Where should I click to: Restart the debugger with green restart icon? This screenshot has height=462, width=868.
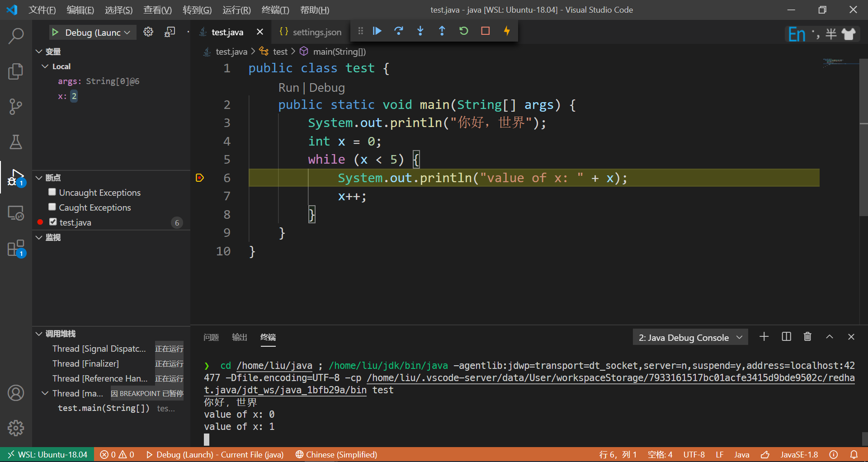pyautogui.click(x=463, y=31)
